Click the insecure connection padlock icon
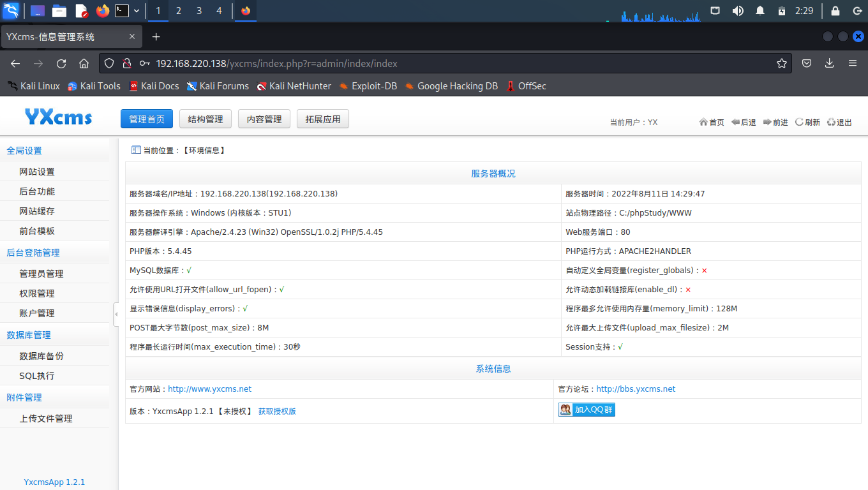This screenshot has height=490, width=868. click(126, 63)
